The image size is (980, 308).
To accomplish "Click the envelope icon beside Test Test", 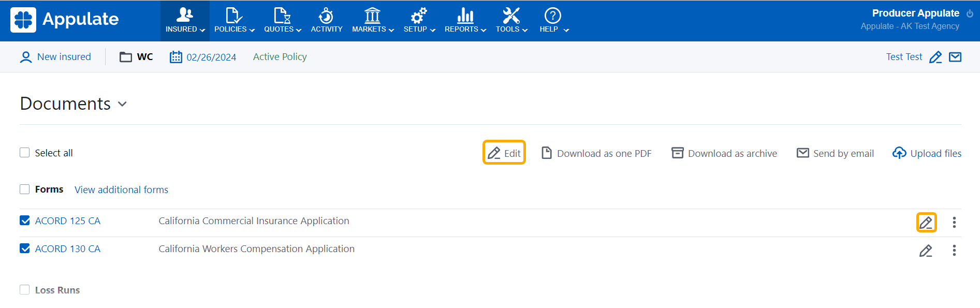I will point(955,57).
